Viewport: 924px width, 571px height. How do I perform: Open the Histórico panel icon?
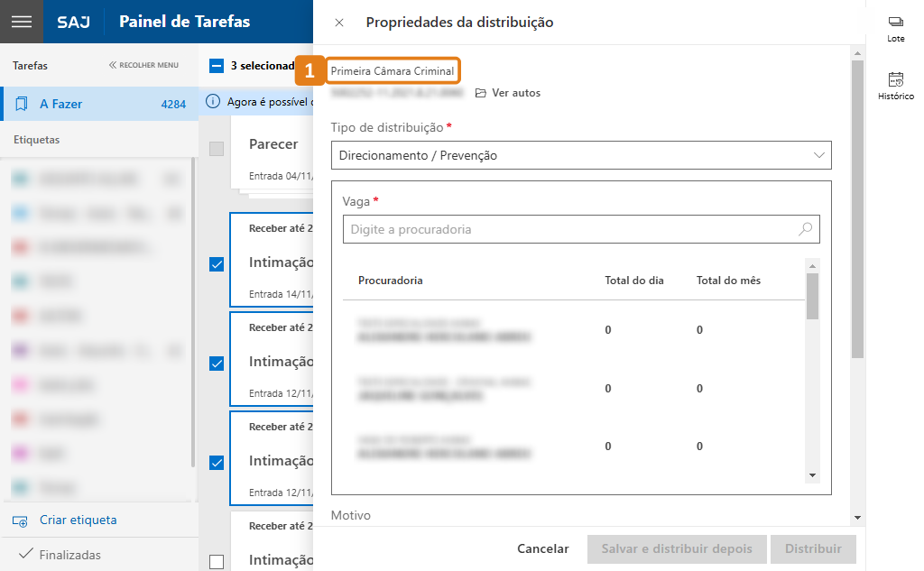[x=895, y=80]
